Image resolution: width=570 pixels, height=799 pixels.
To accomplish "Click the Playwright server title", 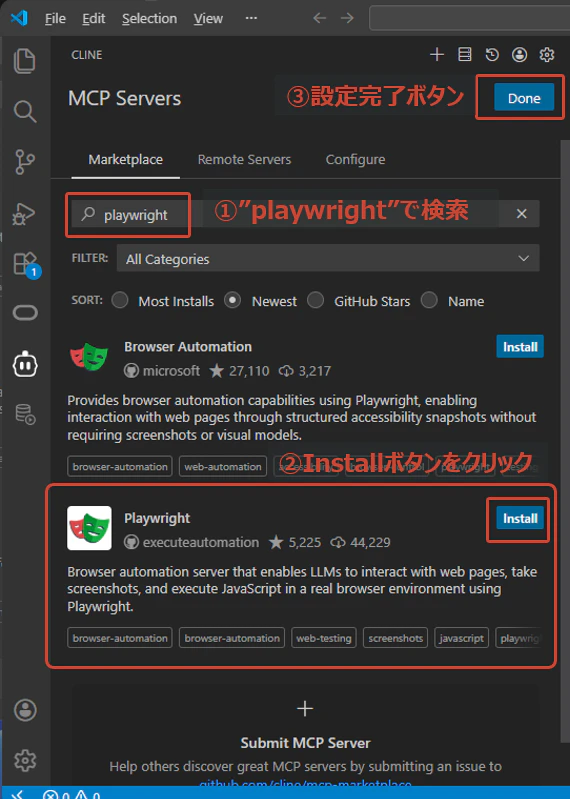I will [157, 518].
